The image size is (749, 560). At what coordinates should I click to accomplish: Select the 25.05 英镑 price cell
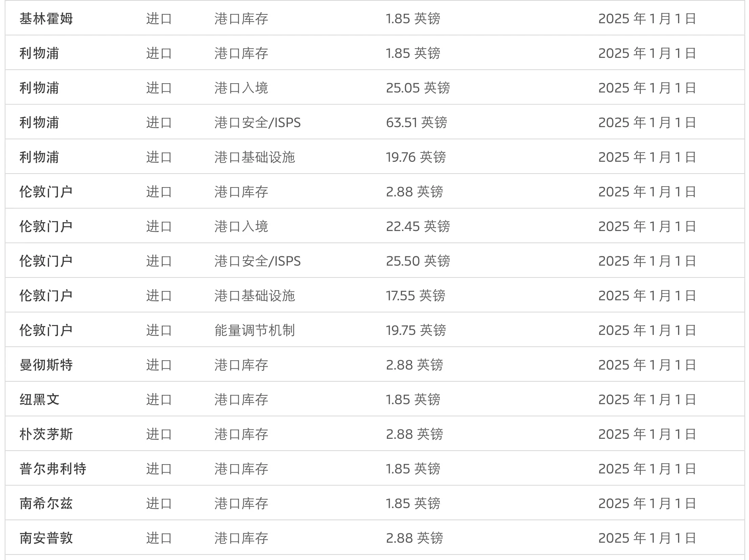[x=418, y=88]
